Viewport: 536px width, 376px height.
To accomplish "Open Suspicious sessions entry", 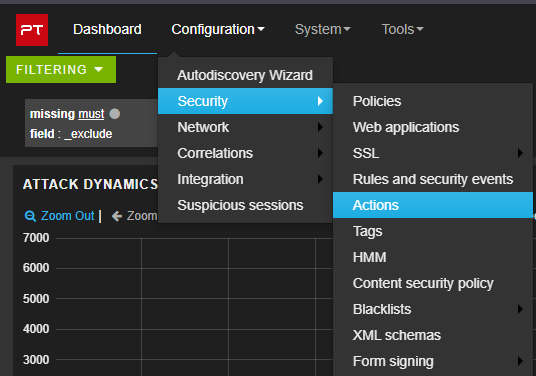I will point(245,205).
